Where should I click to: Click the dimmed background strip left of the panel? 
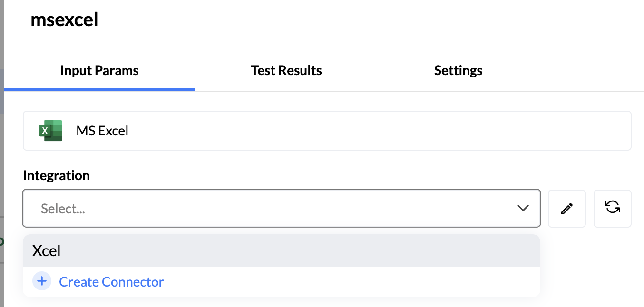coord(1,143)
